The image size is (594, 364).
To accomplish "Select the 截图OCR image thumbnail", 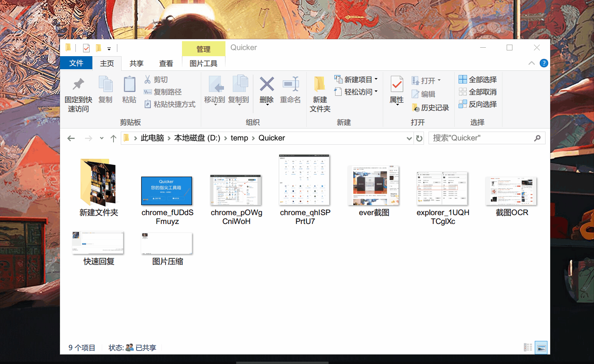I will (x=511, y=191).
